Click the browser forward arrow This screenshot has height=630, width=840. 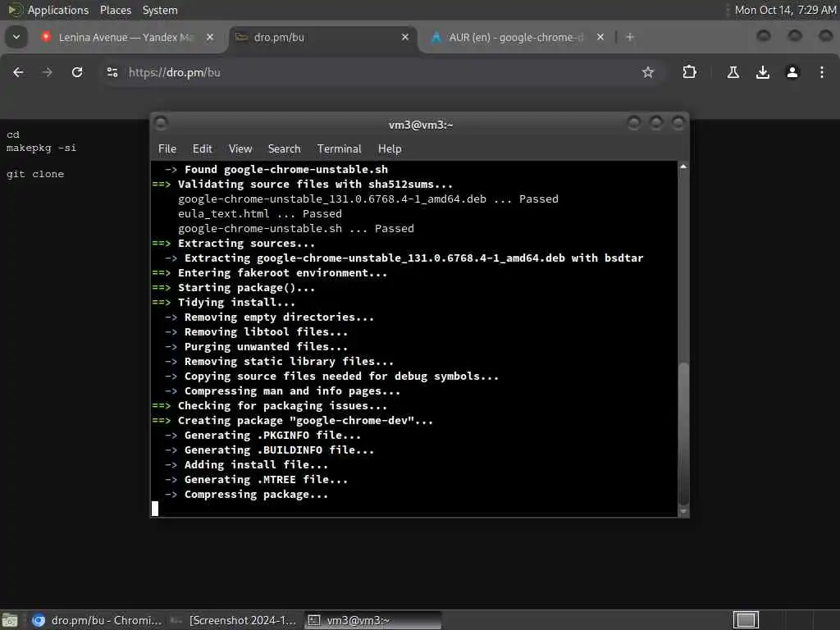click(x=47, y=72)
